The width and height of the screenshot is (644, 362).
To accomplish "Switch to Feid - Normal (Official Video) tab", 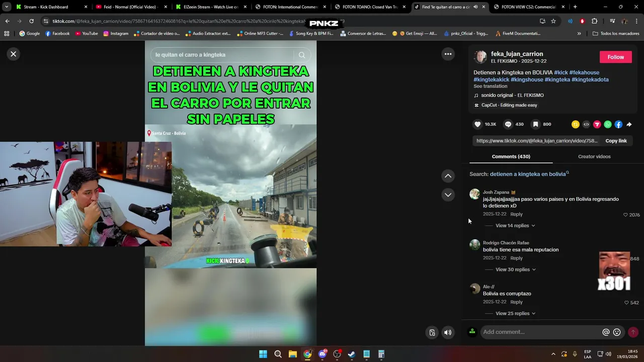I will [130, 7].
